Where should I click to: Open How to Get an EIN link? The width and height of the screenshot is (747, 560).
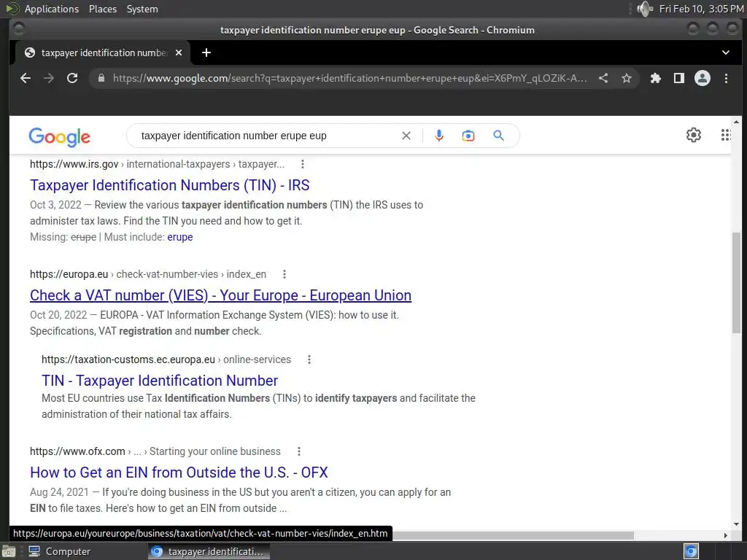click(179, 472)
